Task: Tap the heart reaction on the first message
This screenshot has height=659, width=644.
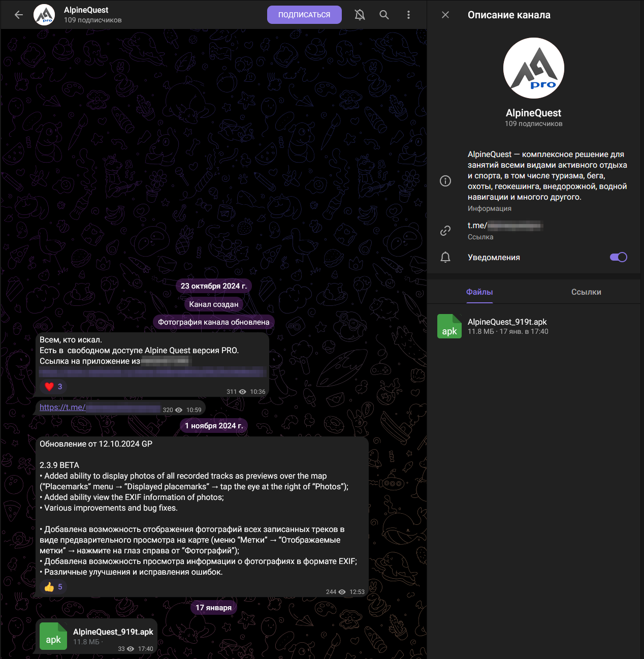Action: (x=53, y=387)
